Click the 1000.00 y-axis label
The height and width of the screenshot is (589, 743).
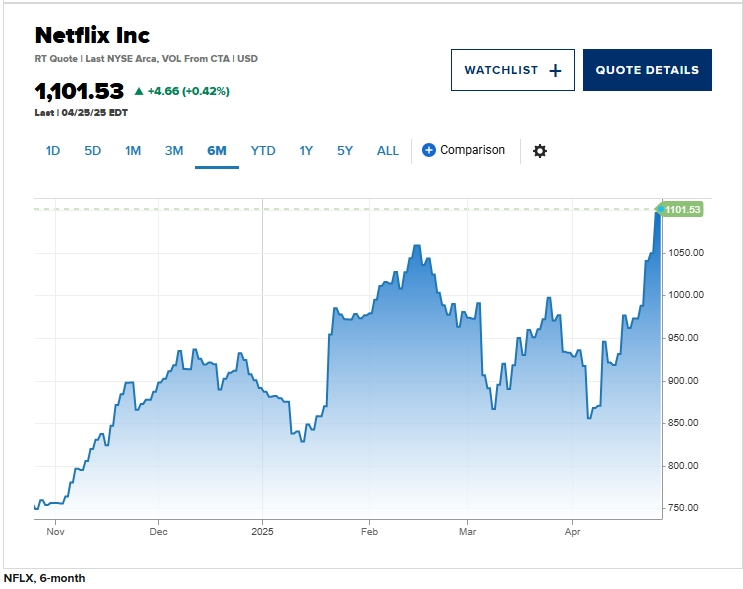click(686, 295)
